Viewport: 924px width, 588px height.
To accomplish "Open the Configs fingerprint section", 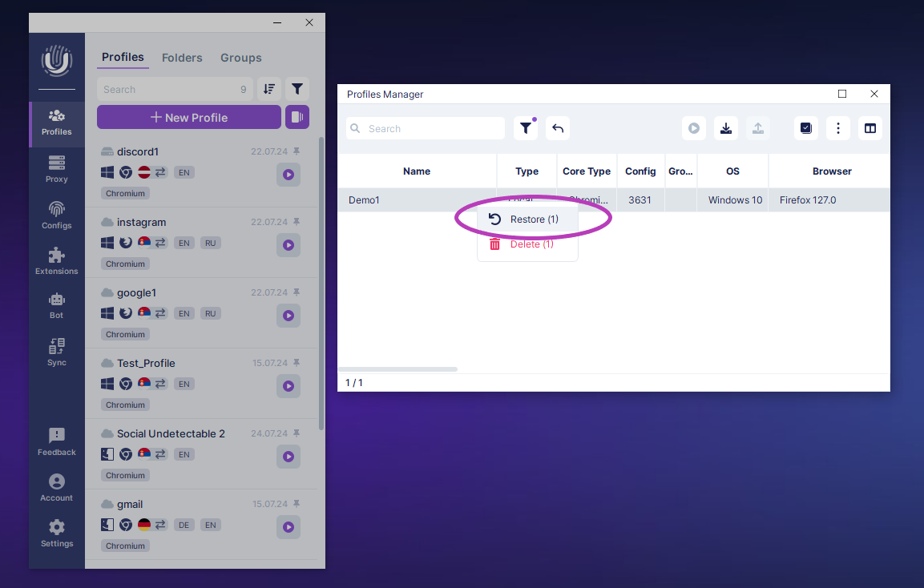I will click(56, 215).
